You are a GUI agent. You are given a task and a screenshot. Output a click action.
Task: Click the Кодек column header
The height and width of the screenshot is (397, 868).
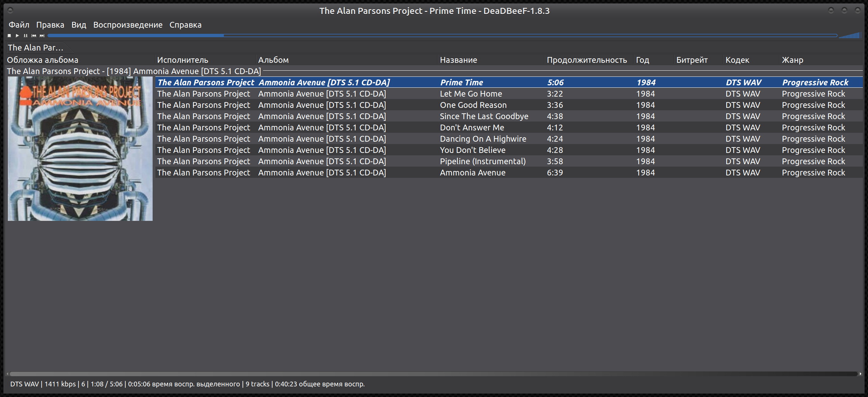[x=752, y=60]
